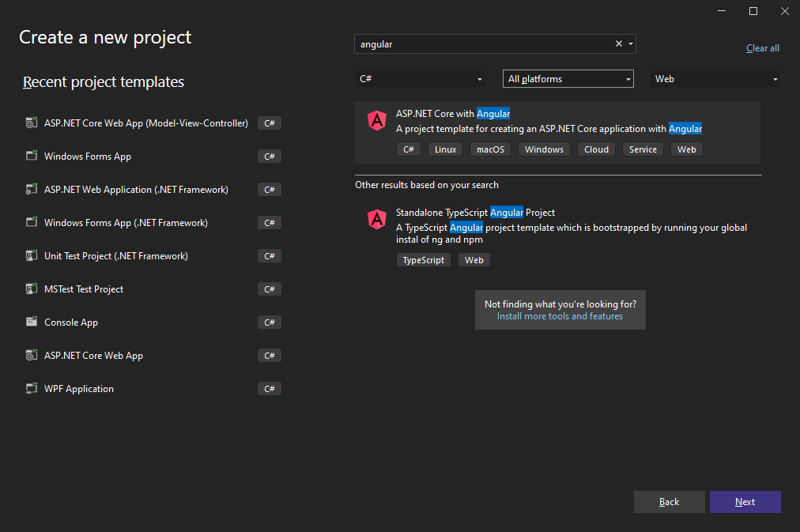Screen dimensions: 800x532
Task: Minimize the Create a new project window
Action: (x=722, y=11)
